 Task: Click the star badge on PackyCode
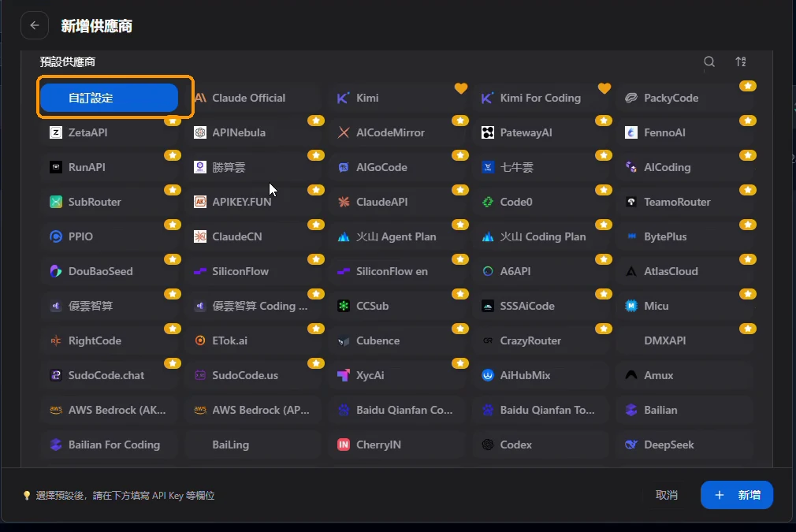tap(748, 86)
